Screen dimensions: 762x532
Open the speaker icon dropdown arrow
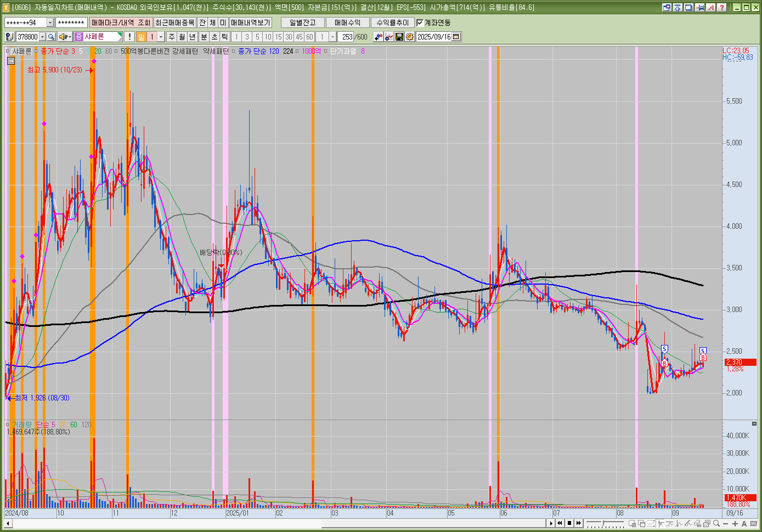(x=70, y=37)
